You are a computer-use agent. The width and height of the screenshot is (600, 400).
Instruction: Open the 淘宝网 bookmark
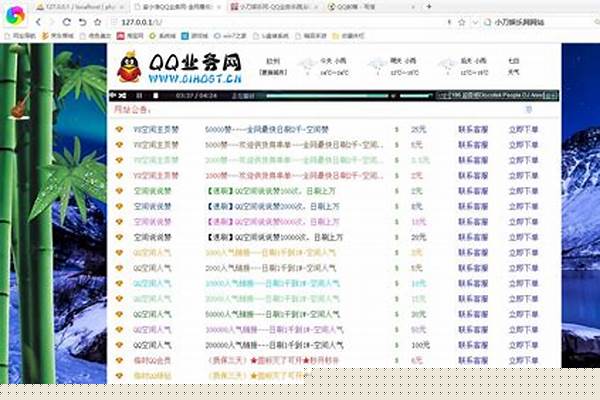130,36
